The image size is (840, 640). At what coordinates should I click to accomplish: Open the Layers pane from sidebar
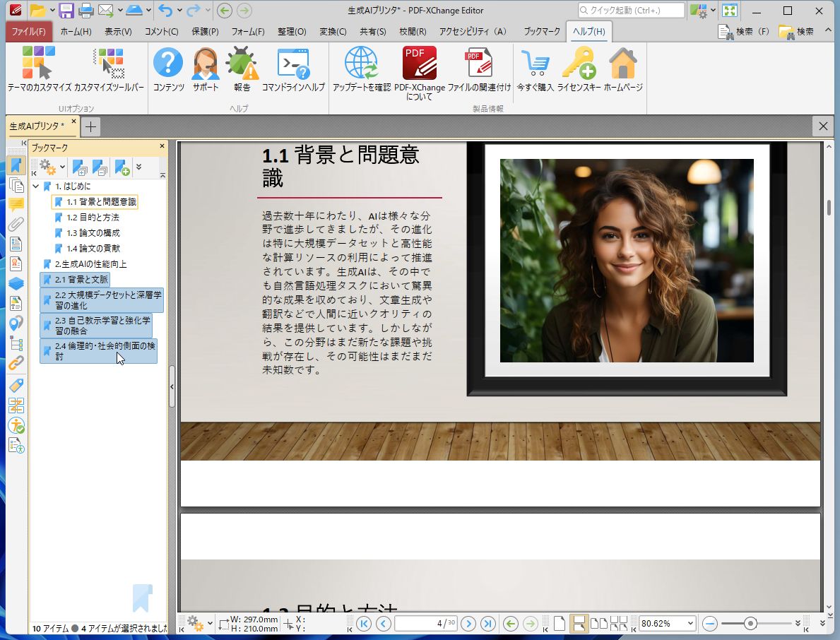(x=16, y=283)
